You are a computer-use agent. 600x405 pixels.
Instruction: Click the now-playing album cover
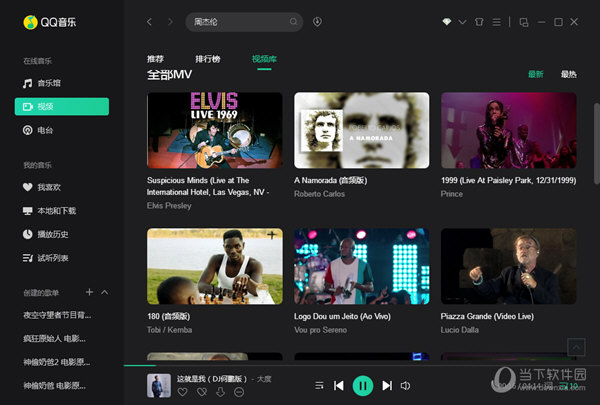[159, 385]
